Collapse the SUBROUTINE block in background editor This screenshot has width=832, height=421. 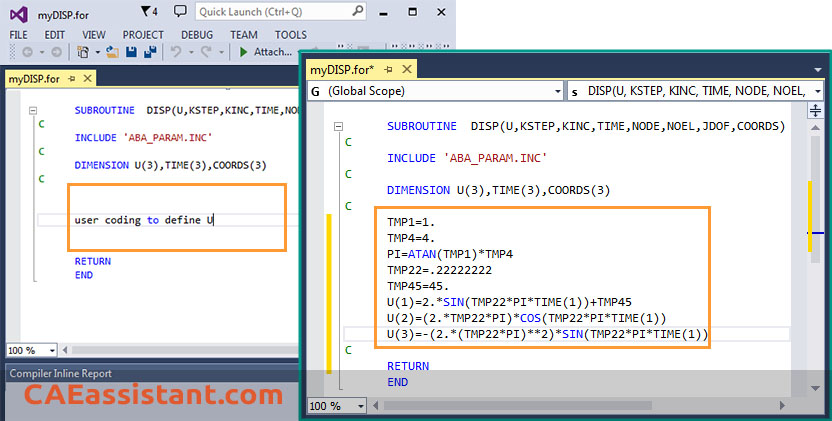(33, 111)
